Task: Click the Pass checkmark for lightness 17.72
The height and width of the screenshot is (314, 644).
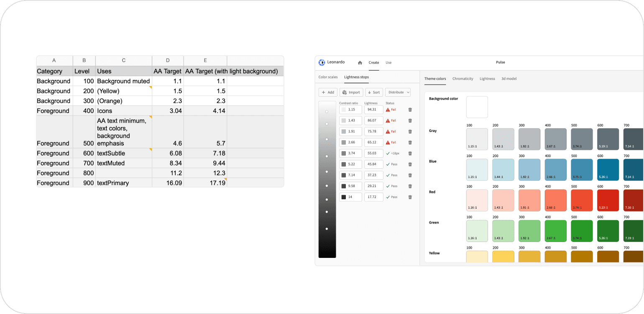Action: point(388,197)
